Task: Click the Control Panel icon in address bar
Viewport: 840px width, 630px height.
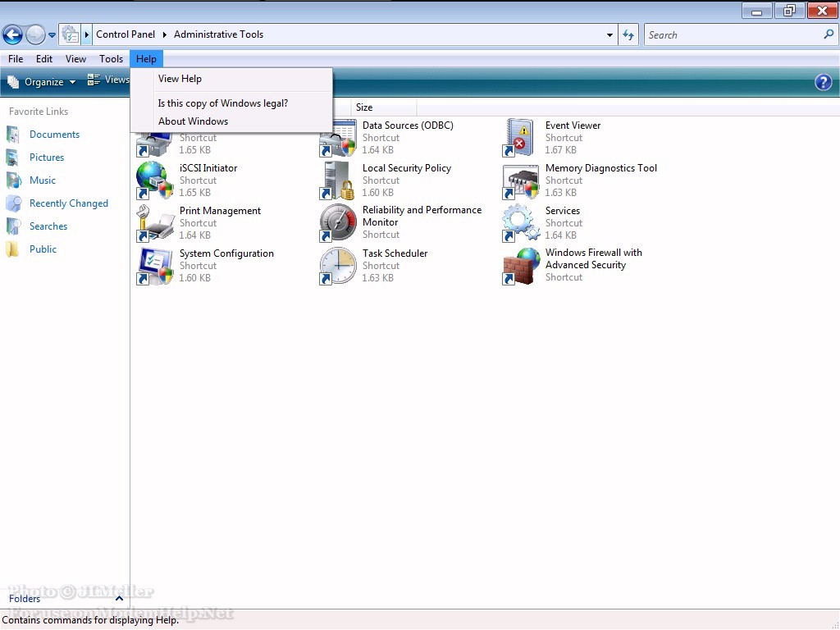Action: 70,34
